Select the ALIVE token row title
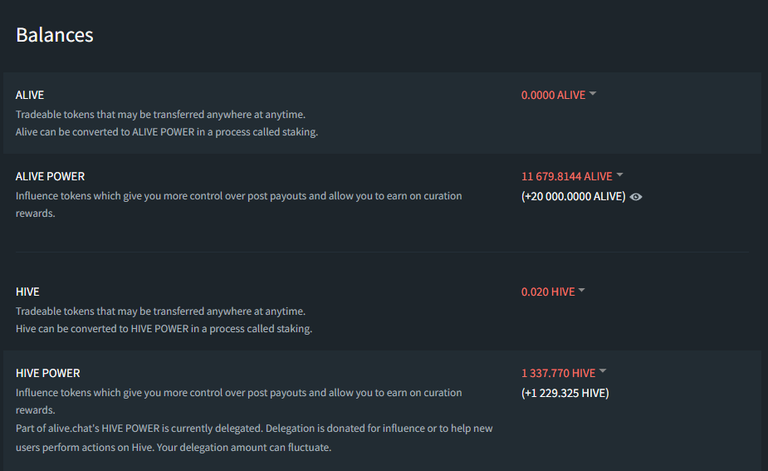Image resolution: width=768 pixels, height=471 pixels. pos(30,95)
